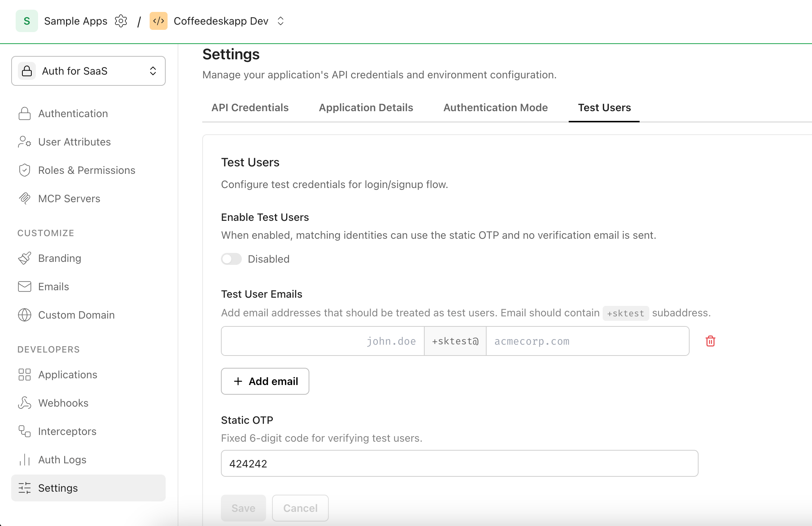Expand the Coffeedeskapp Dev environment switcher
This screenshot has width=812, height=526.
coord(281,21)
